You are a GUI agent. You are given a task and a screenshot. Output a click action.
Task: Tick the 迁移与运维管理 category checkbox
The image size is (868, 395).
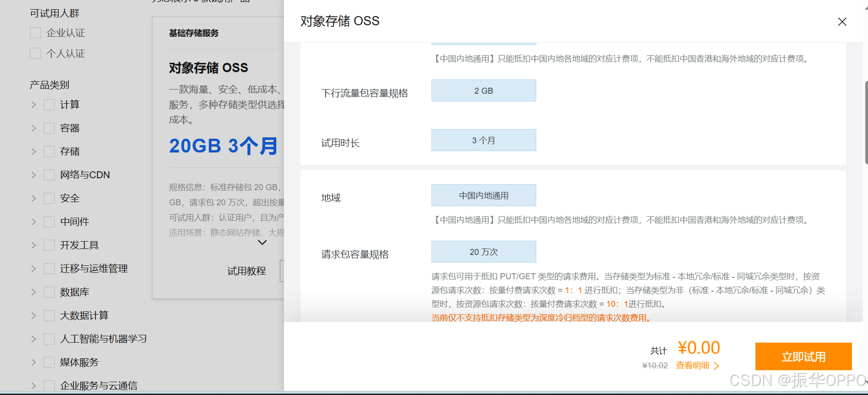(x=49, y=269)
